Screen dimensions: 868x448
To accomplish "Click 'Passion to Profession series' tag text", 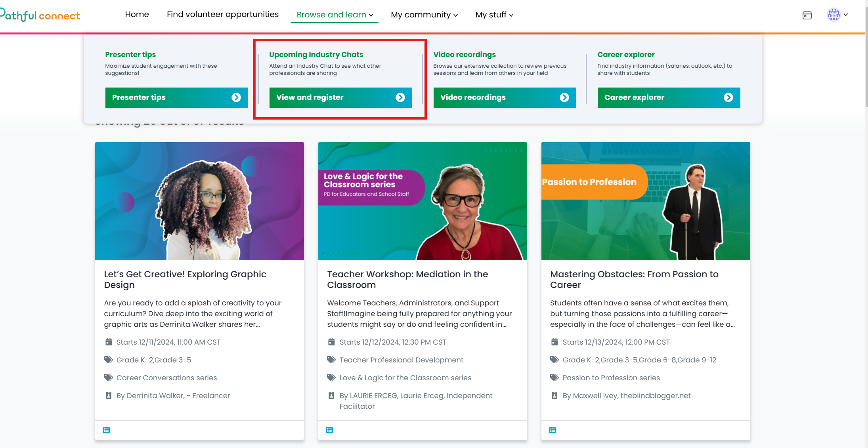I will pos(611,377).
